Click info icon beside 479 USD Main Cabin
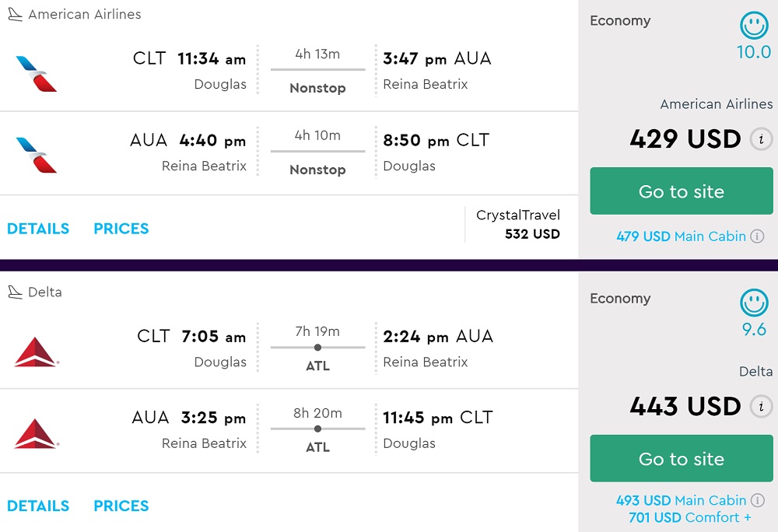This screenshot has width=778, height=532. [x=757, y=236]
